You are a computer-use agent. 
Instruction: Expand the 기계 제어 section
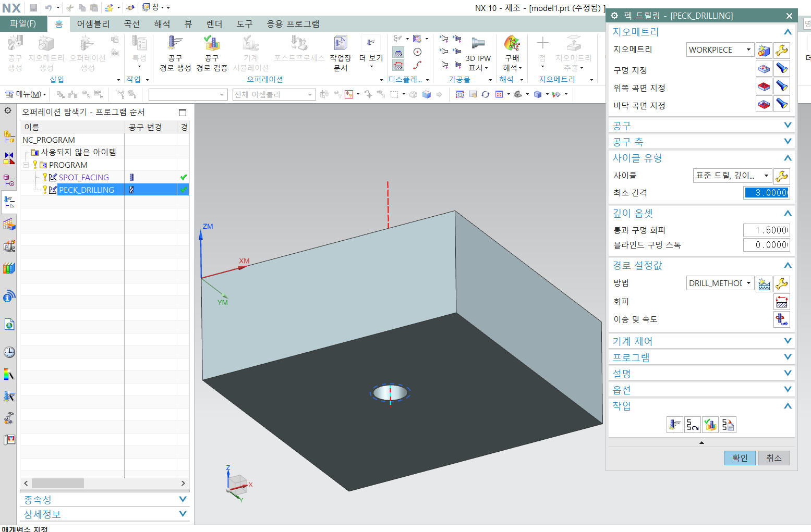click(788, 341)
